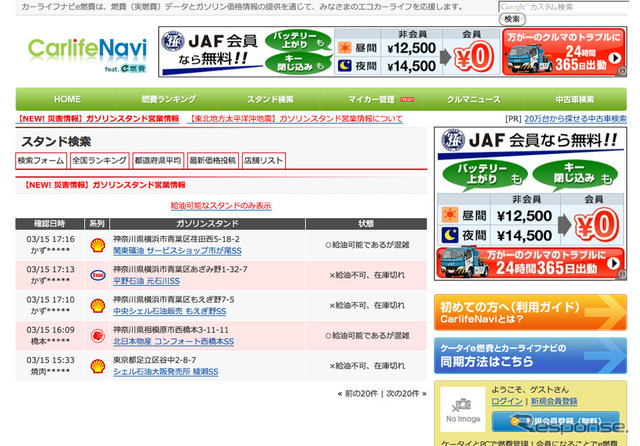This screenshot has height=446, width=640.
Task: Click the 系列 column header
Action: pos(97,224)
